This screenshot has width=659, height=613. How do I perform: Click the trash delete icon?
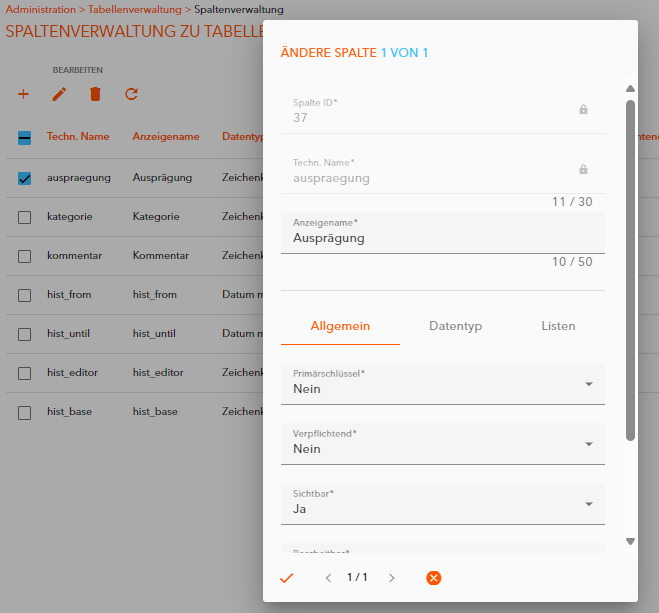[x=96, y=94]
